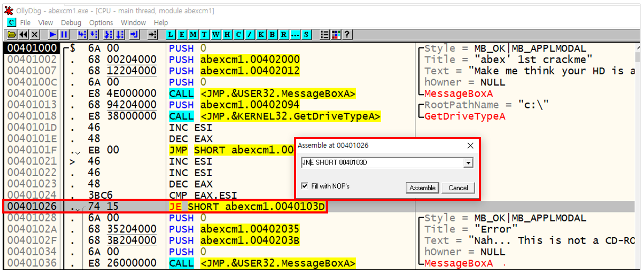The width and height of the screenshot is (644, 272).
Task: Select PUSH abexcm1.00402035 instruction
Action: (x=234, y=229)
